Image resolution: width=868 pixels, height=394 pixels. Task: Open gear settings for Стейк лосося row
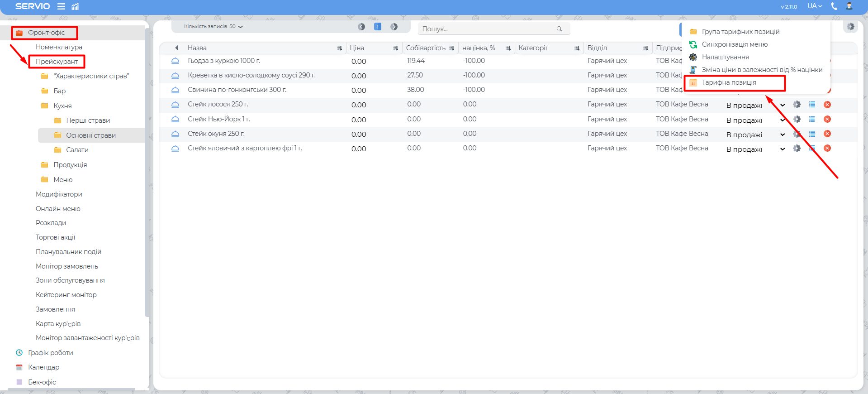click(x=797, y=105)
